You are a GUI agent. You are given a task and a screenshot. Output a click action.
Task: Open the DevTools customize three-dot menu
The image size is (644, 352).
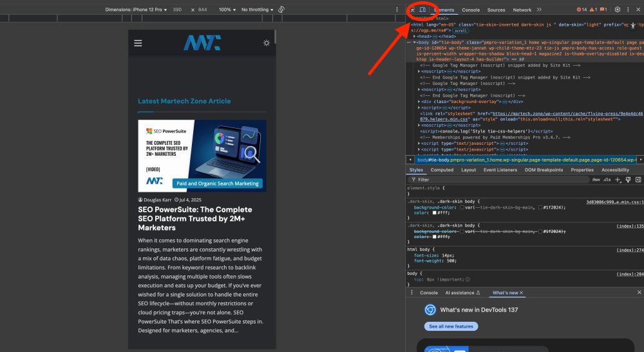628,10
